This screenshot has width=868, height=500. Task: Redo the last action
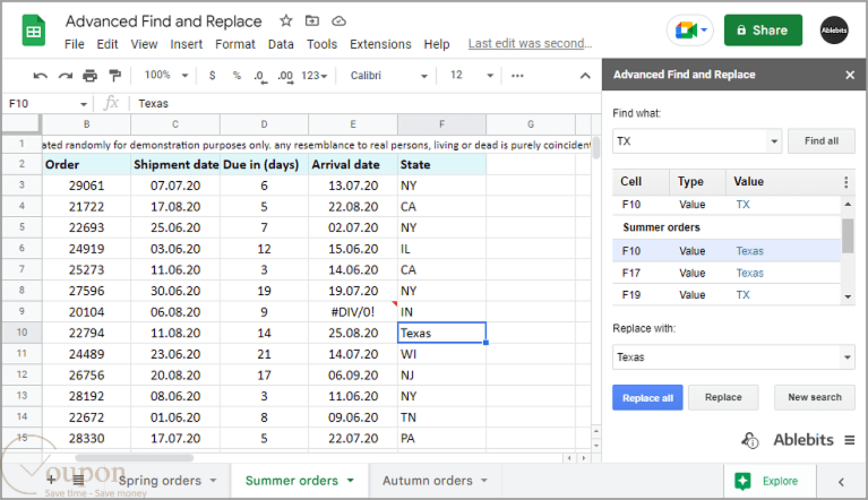(x=65, y=76)
